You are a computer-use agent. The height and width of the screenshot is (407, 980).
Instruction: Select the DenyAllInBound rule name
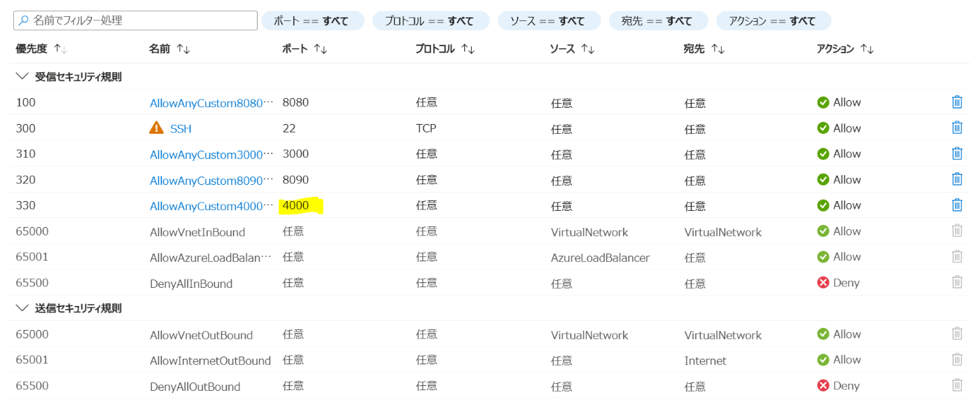click(191, 284)
